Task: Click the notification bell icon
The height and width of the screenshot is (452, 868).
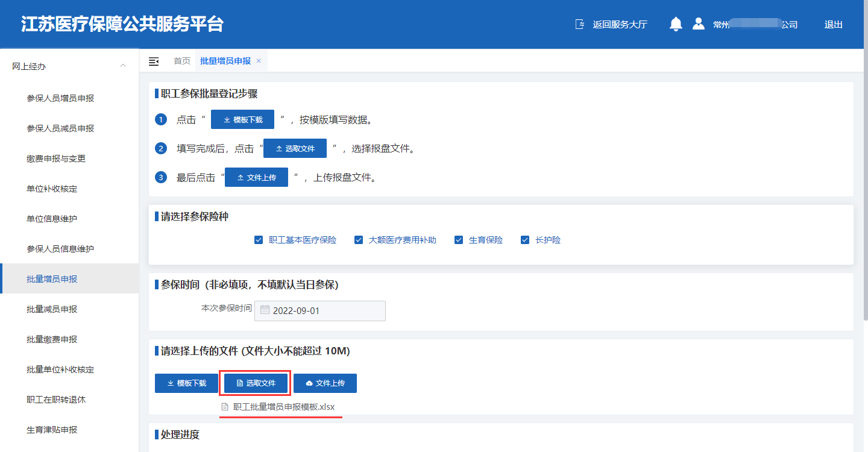Action: (x=676, y=24)
